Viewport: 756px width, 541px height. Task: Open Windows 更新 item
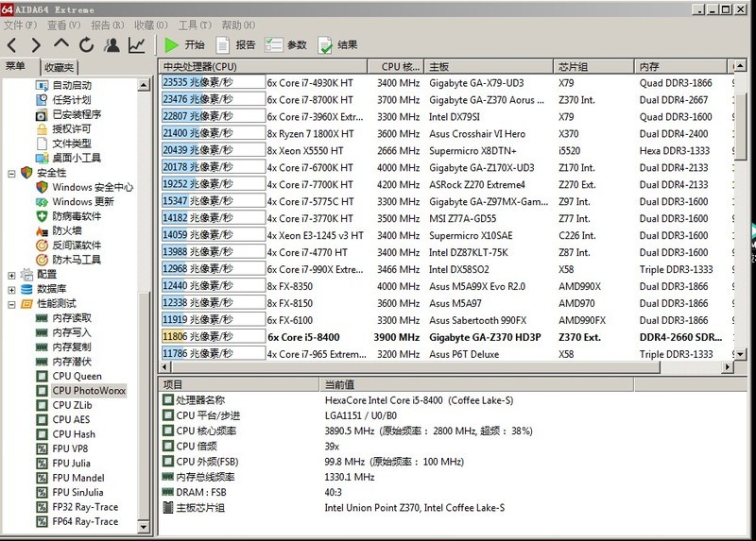point(76,201)
